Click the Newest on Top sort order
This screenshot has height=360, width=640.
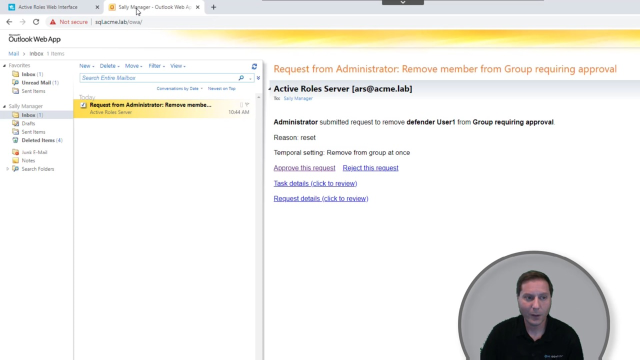(x=222, y=88)
